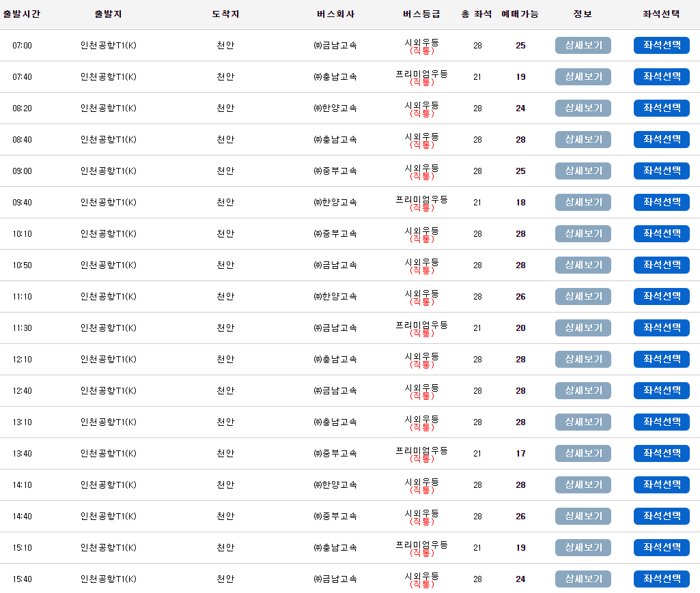Choose 좌석선택 on the 08:20 row

point(662,108)
